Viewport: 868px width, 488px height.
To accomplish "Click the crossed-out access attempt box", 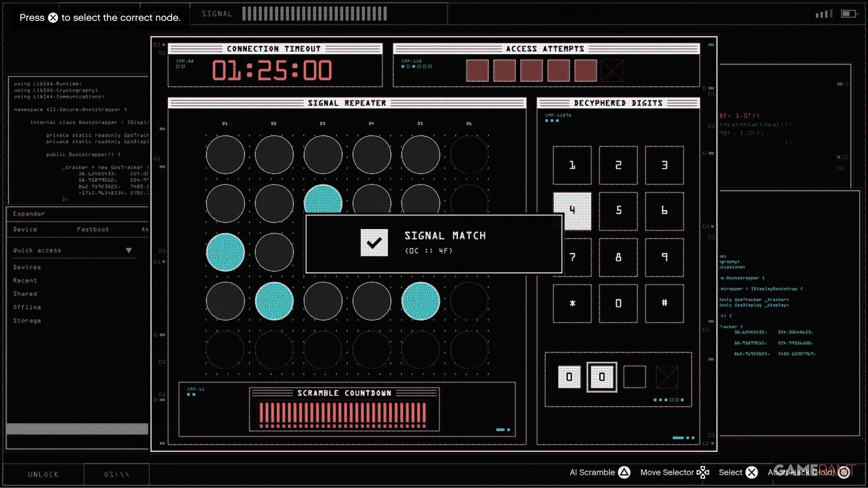I will coord(612,70).
